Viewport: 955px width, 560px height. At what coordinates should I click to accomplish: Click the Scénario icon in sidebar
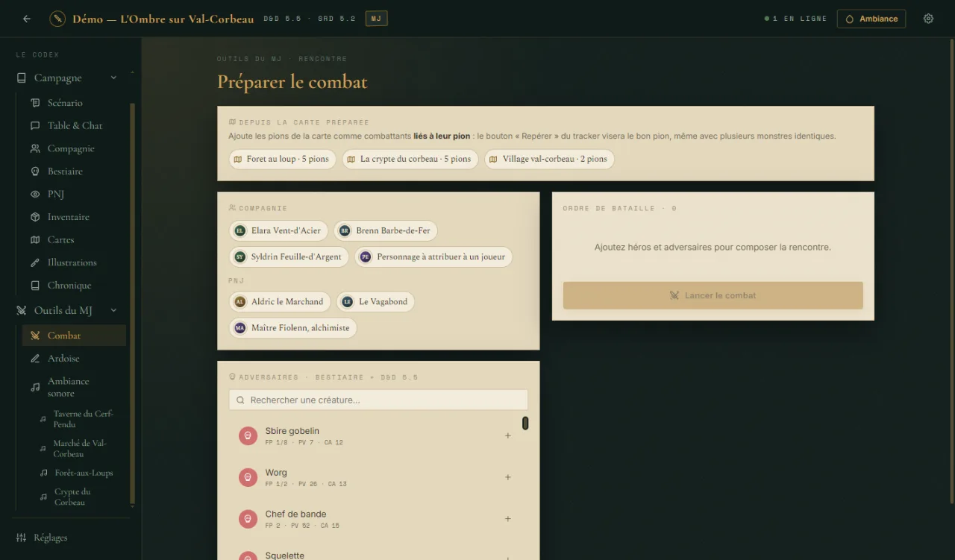click(x=35, y=103)
